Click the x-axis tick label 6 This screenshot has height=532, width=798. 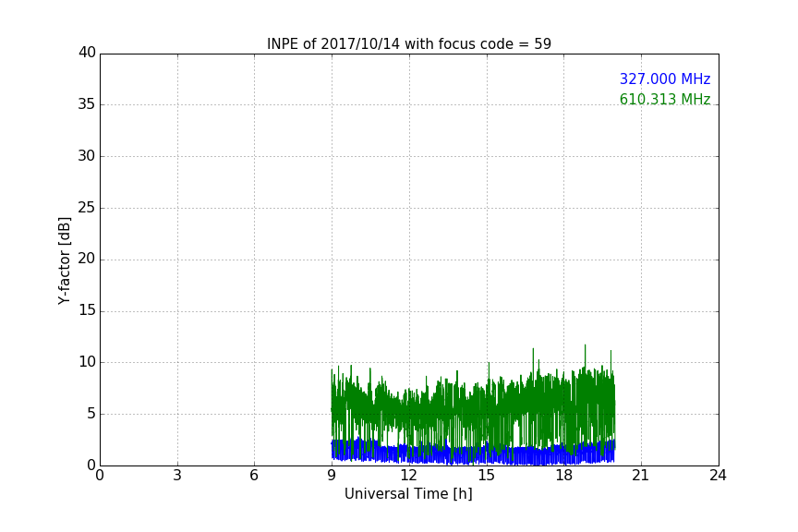(254, 476)
